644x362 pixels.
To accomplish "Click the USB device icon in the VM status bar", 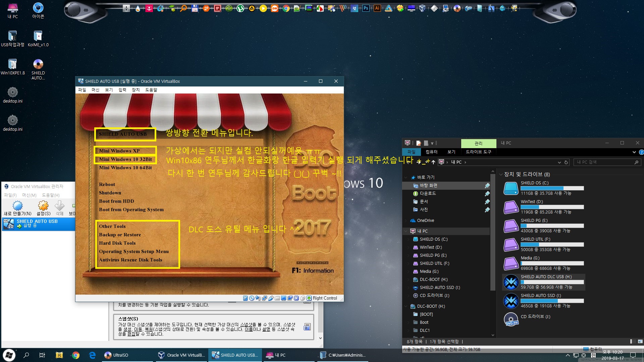I will pos(271,298).
